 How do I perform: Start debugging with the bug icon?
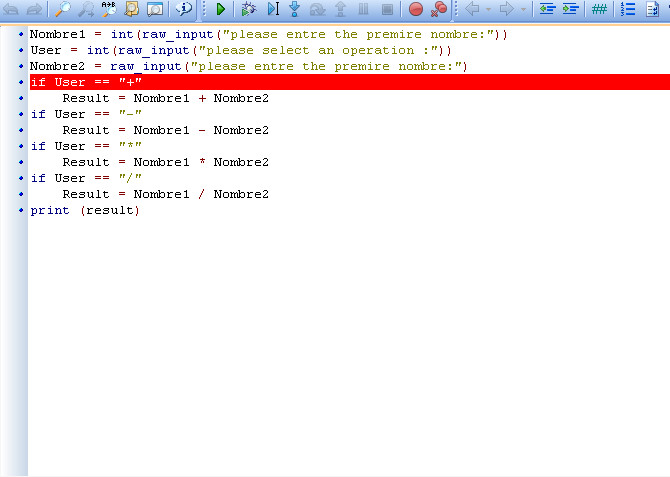(x=249, y=9)
